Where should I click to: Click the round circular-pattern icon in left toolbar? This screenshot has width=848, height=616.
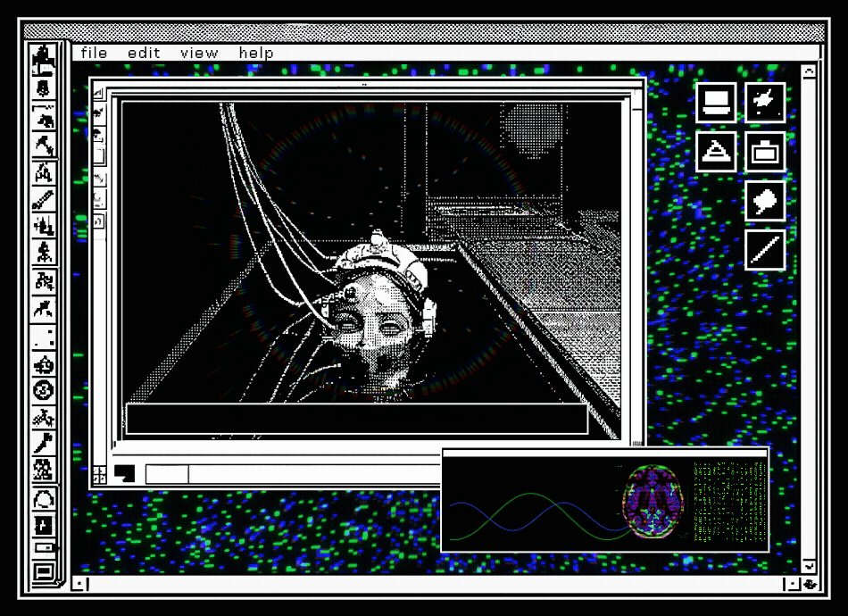click(43, 390)
